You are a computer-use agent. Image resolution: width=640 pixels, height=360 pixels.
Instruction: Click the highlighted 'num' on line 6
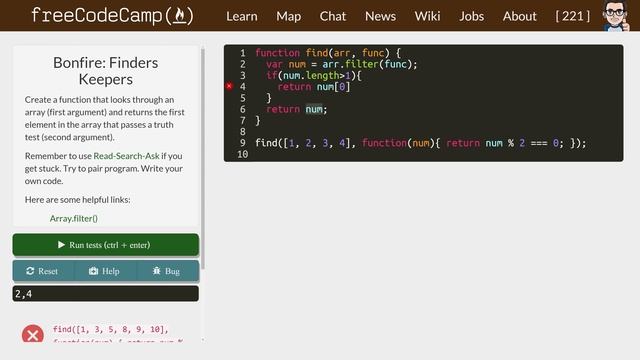point(313,109)
